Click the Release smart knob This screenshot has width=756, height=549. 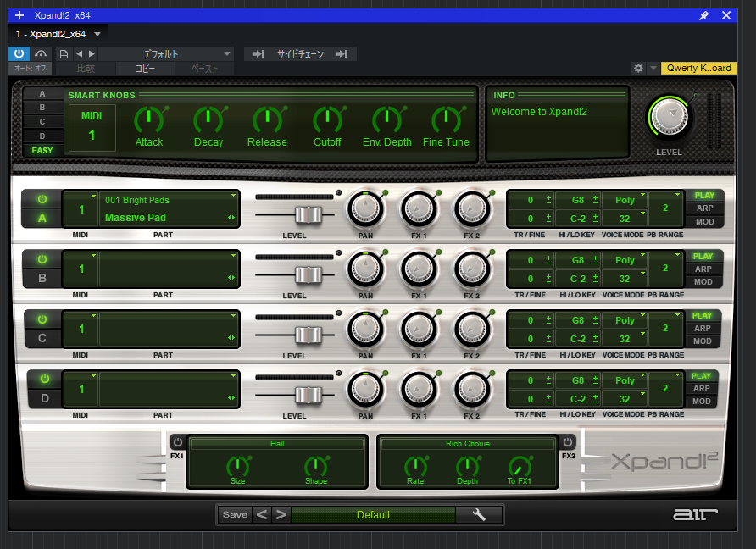coord(268,119)
